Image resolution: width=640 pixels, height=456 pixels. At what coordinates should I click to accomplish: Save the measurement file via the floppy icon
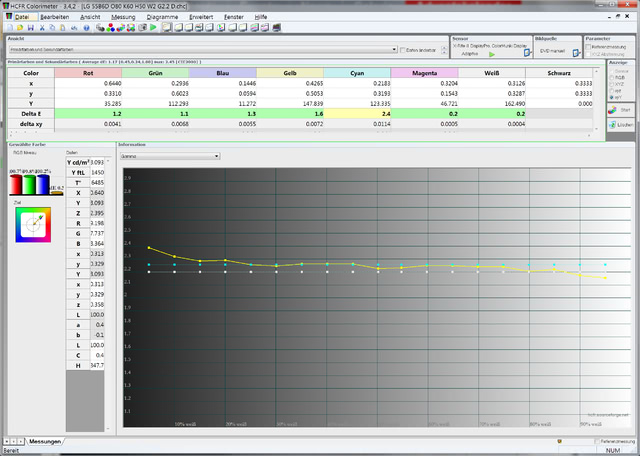click(31, 28)
